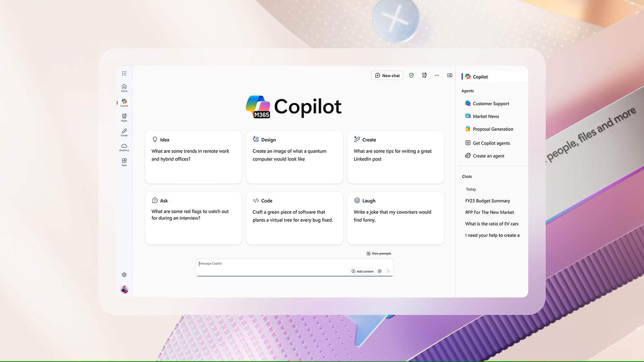Click into the Message Copilot input field

295,267
